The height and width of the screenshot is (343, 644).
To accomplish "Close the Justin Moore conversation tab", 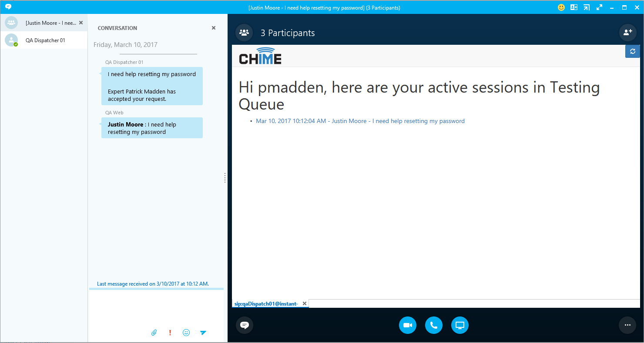I will click(x=81, y=23).
